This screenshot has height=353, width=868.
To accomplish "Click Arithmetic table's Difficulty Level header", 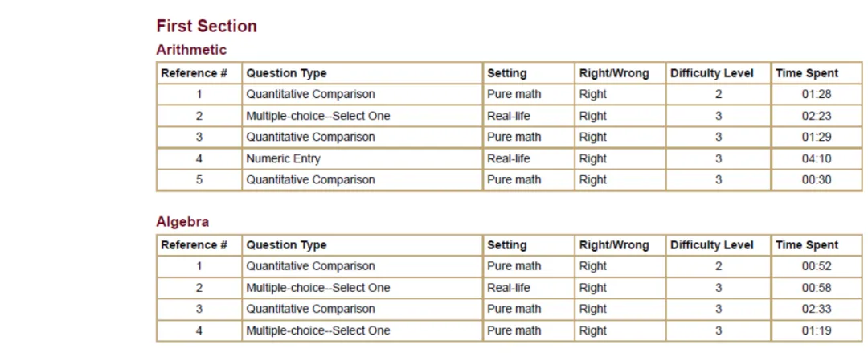I will (712, 73).
